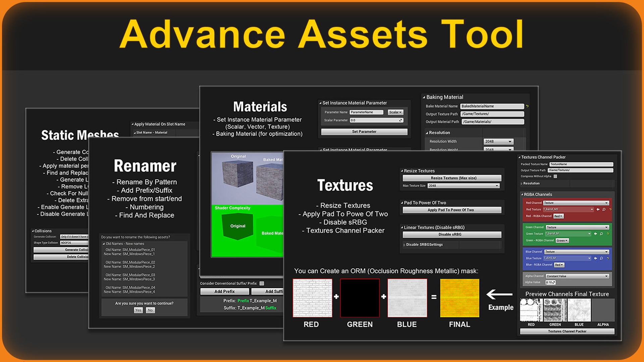Click the Green Texture use-selected arrow icon
Viewport: 644px width, 362px height.
(x=595, y=234)
